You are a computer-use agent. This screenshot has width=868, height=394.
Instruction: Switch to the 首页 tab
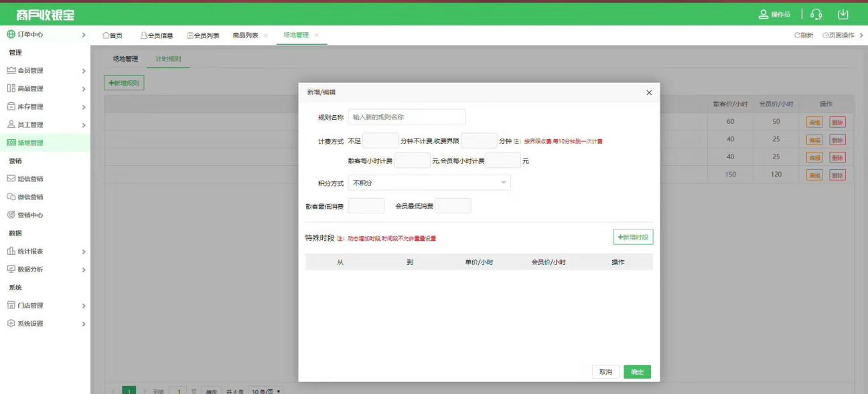[x=112, y=35]
